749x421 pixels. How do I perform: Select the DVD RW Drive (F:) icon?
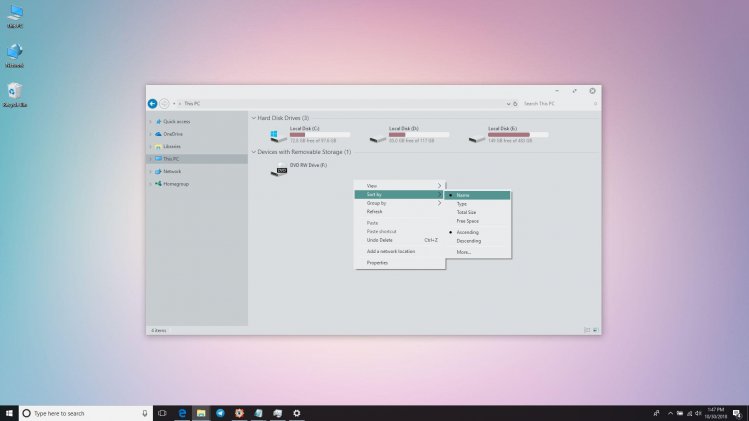point(279,169)
